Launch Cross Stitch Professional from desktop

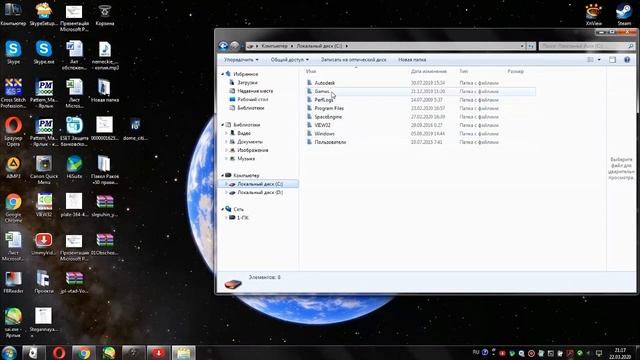(x=13, y=93)
